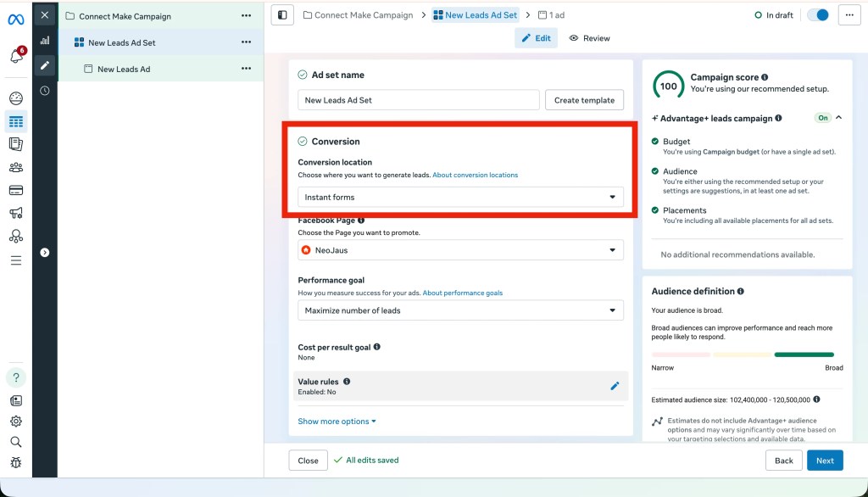Switch to the Review tab
This screenshot has height=497, width=868.
[589, 38]
